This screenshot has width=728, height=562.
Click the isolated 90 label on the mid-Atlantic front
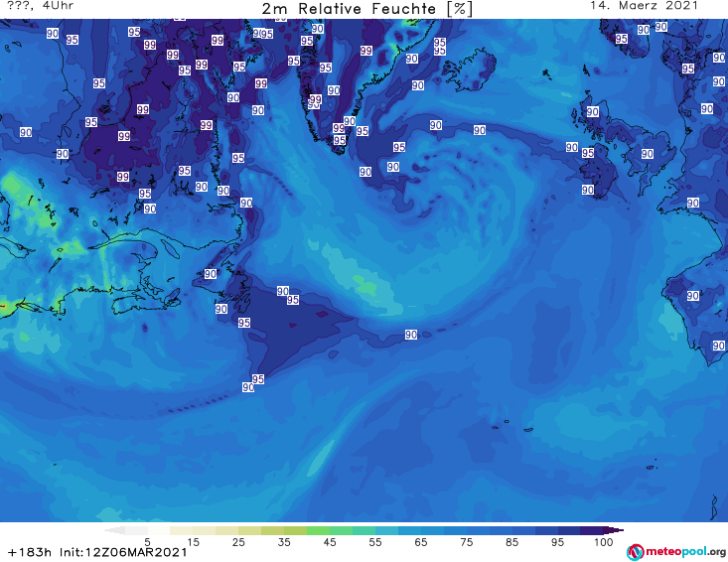(x=411, y=335)
